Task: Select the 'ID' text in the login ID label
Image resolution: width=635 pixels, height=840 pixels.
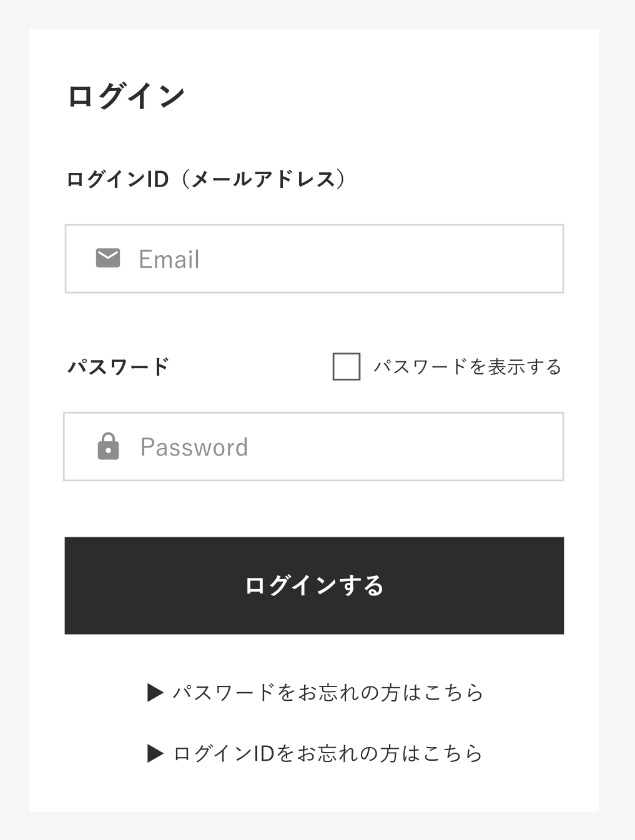Action: click(157, 179)
